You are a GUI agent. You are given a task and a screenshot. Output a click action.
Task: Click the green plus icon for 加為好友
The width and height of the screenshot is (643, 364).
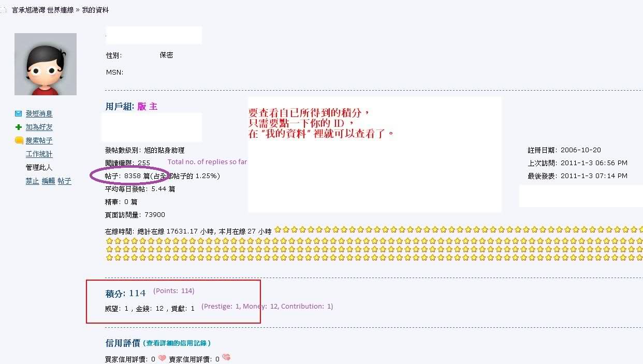pos(19,127)
